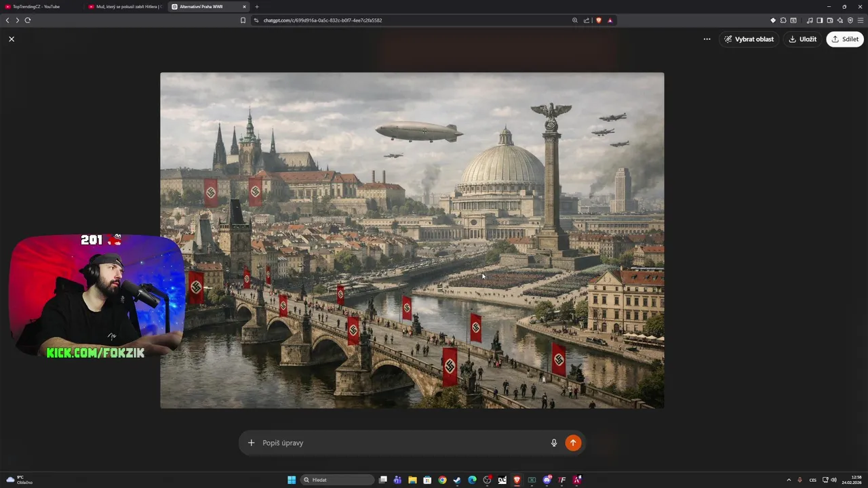
Task: Click the chatgpt.com address bar URL
Action: pos(323,20)
